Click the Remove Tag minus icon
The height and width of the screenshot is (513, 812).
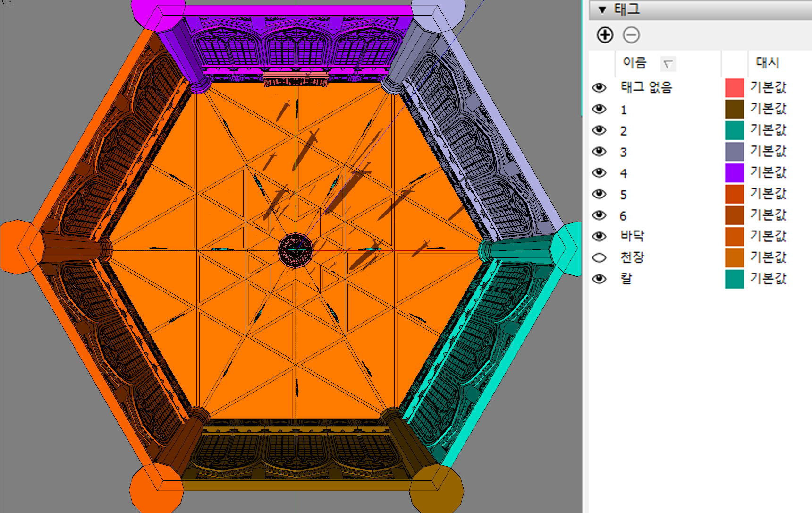click(631, 35)
